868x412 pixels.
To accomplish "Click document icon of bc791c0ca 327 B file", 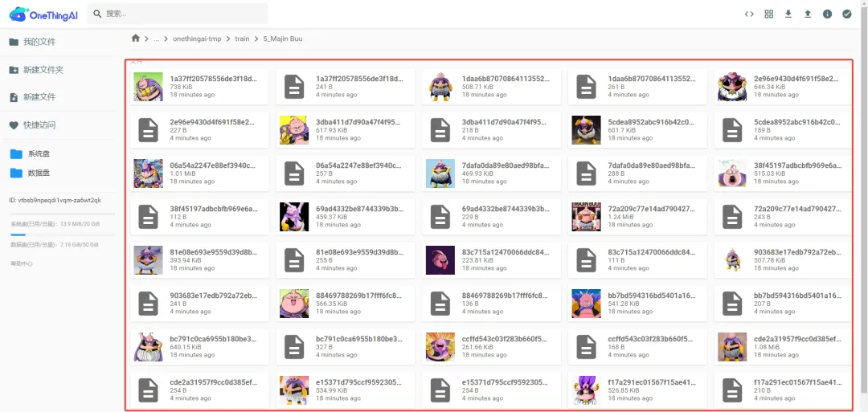I will click(294, 347).
